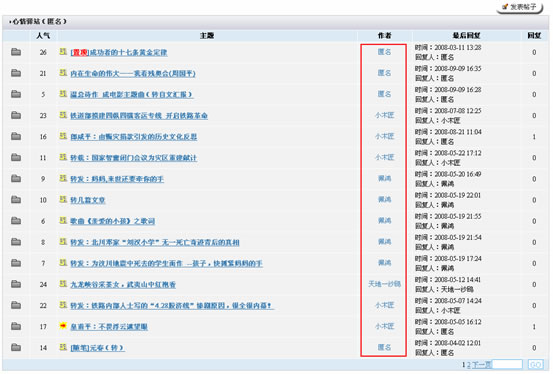Screen dimensions: 553x374
Task: Open the thread title beginning 转载
Action: click(134, 158)
